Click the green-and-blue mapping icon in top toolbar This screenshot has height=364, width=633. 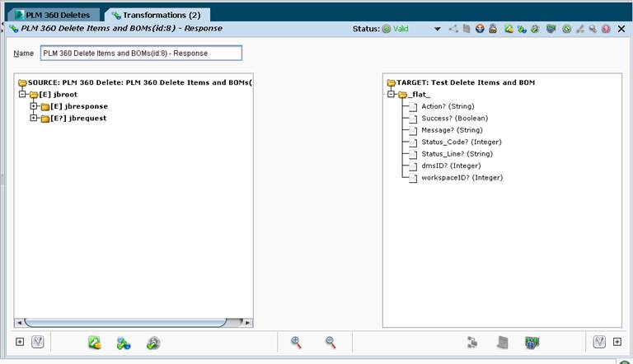click(x=522, y=29)
